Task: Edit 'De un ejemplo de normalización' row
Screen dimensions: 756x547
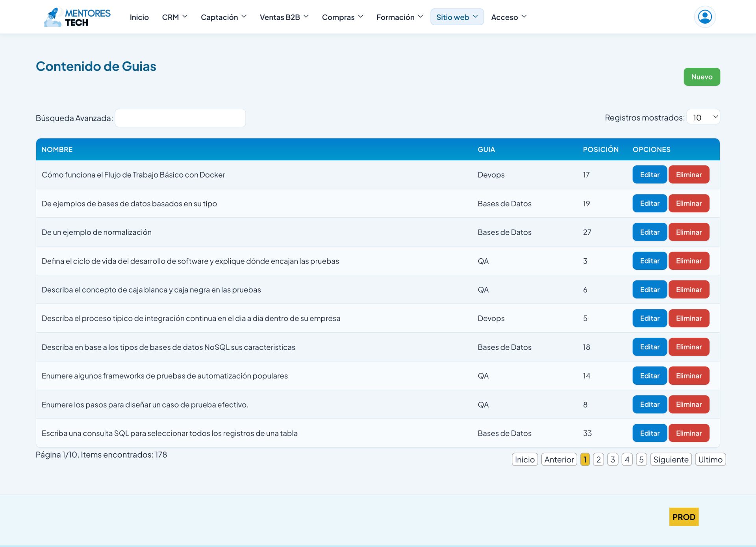Action: [x=649, y=232]
